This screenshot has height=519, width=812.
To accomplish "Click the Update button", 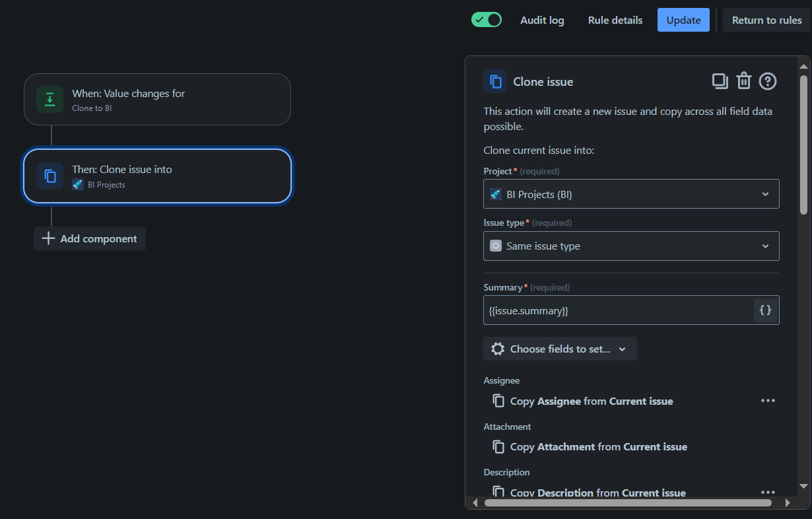I will [683, 20].
